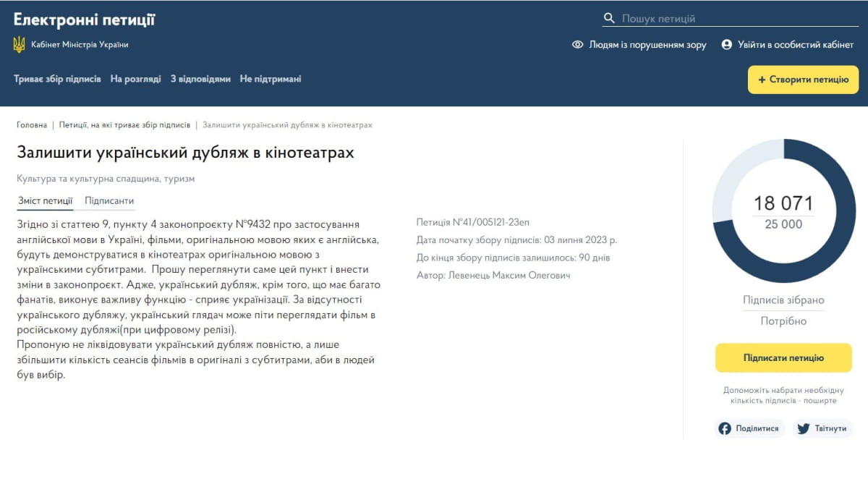This screenshot has width=868, height=484.
Task: Click category text Культура та культурна спадщина, туризм
Action: click(x=106, y=179)
